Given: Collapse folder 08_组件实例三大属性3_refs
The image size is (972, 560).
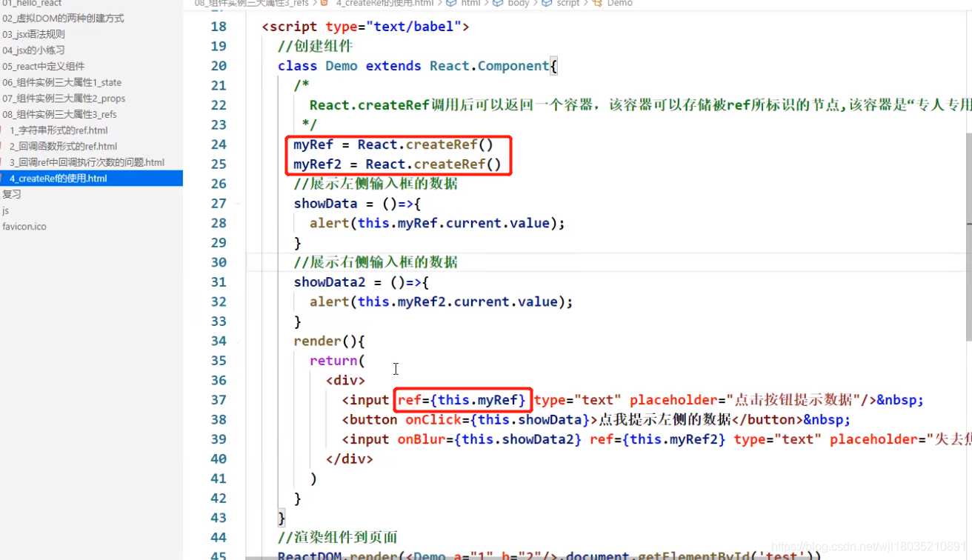Looking at the screenshot, I should pyautogui.click(x=59, y=114).
